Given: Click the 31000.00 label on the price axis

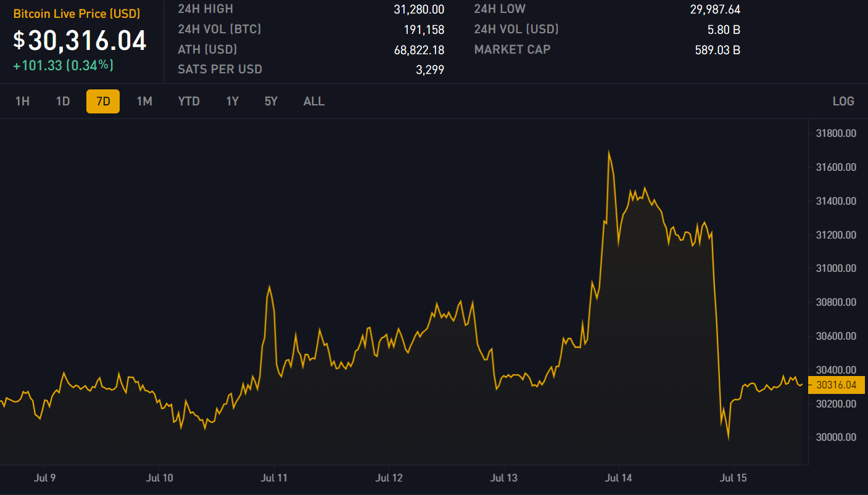Looking at the screenshot, I should click(836, 268).
